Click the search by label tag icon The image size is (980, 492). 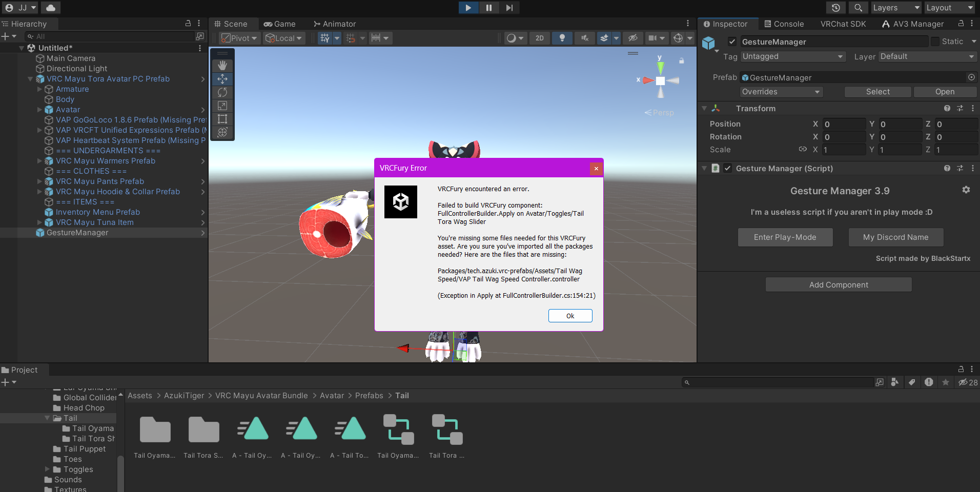click(x=912, y=382)
